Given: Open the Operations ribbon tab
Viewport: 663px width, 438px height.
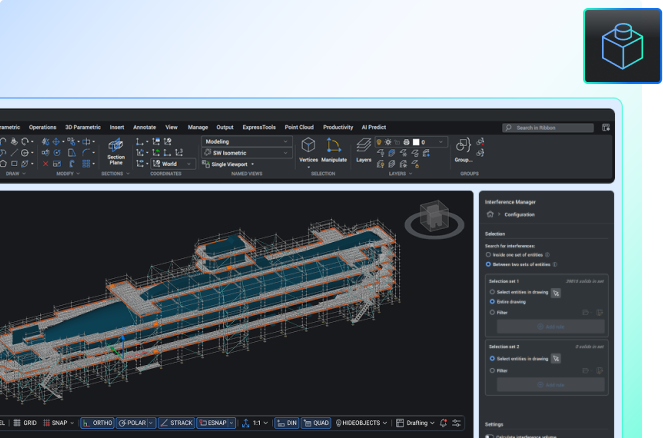Looking at the screenshot, I should [42, 127].
